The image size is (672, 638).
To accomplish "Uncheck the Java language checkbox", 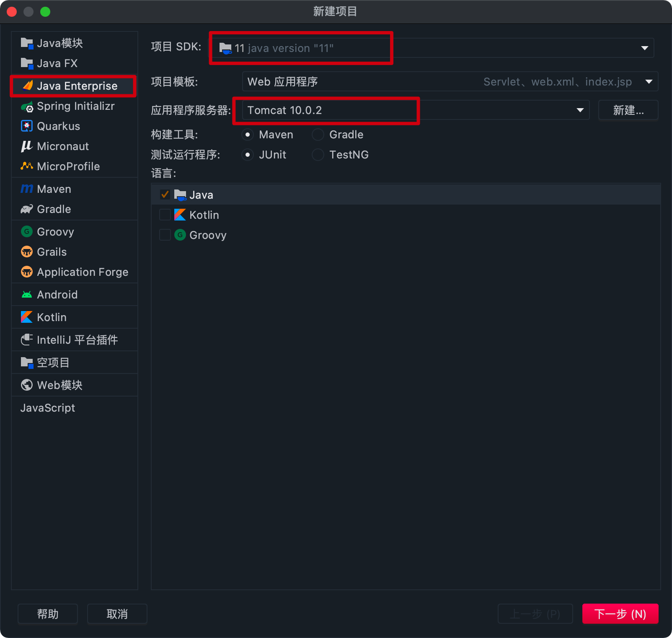I will [x=165, y=195].
